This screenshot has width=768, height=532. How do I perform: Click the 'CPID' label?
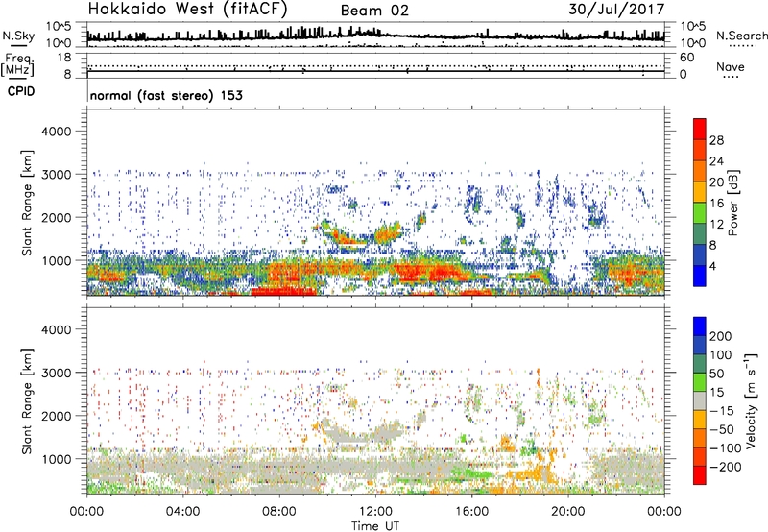point(21,91)
